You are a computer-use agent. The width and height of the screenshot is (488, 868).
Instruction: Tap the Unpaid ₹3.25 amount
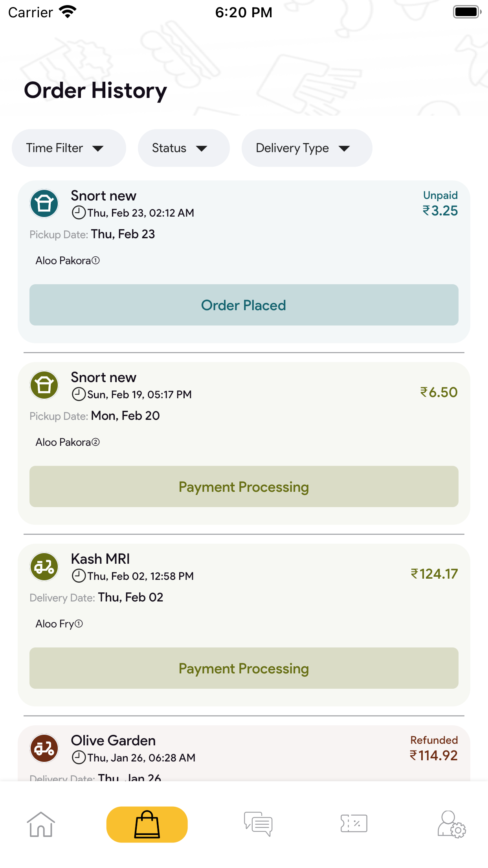coord(440,204)
